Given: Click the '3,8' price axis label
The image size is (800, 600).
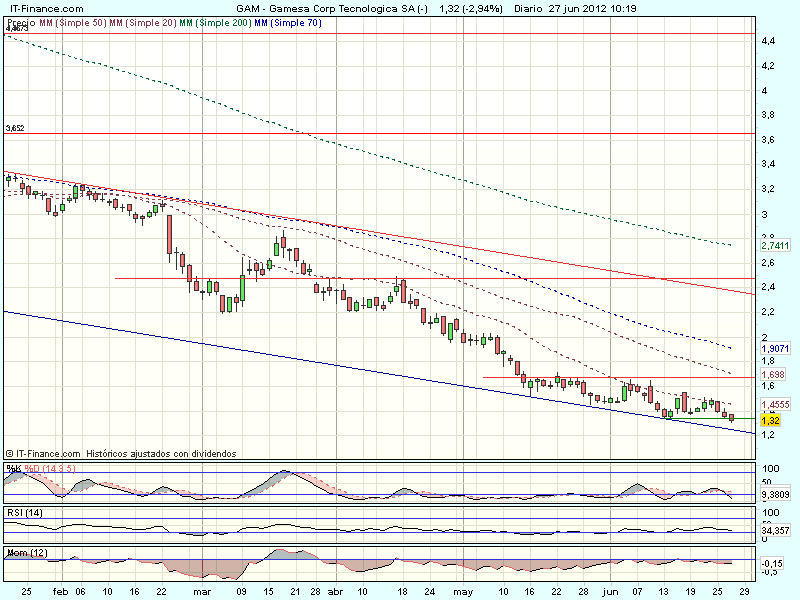Looking at the screenshot, I should tap(768, 115).
